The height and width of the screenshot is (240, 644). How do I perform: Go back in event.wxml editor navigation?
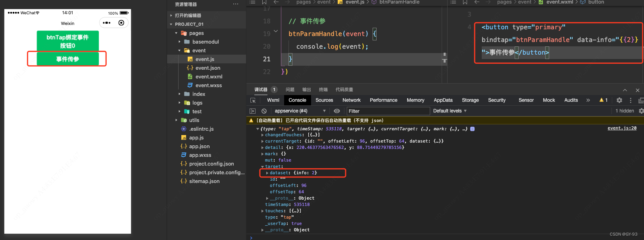tap(477, 2)
